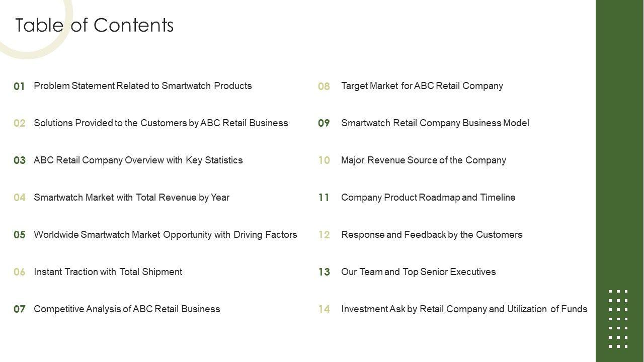Open "Major Revenue Source of the Company"
644x362 pixels.
(423, 160)
